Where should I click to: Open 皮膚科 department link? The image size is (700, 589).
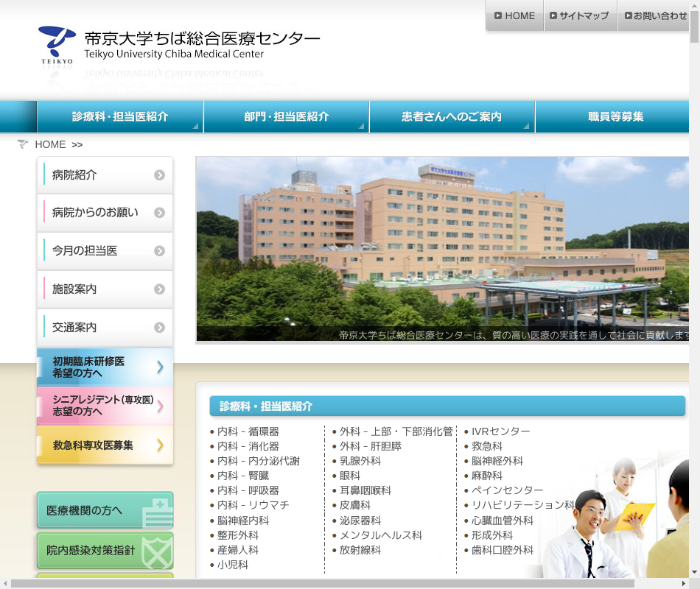[x=355, y=505]
